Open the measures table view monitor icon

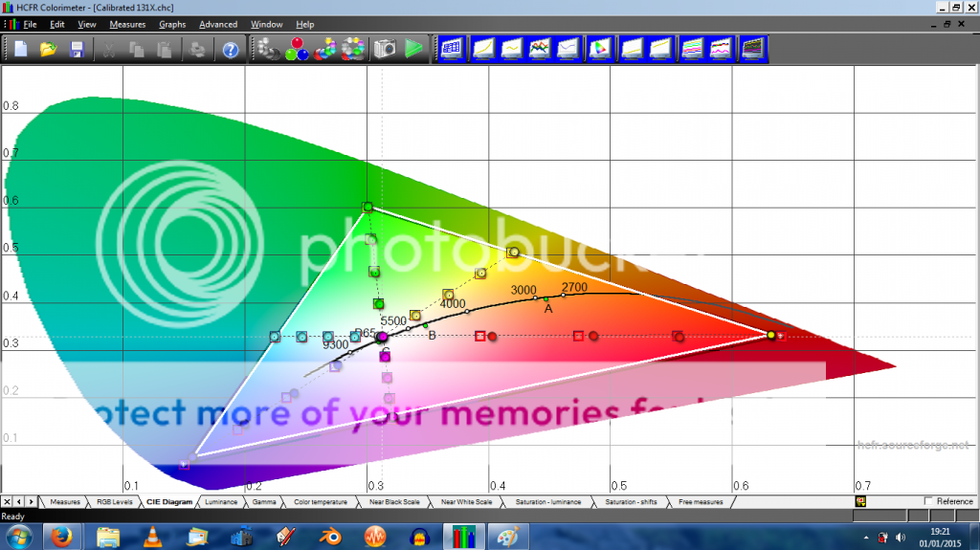(x=452, y=49)
